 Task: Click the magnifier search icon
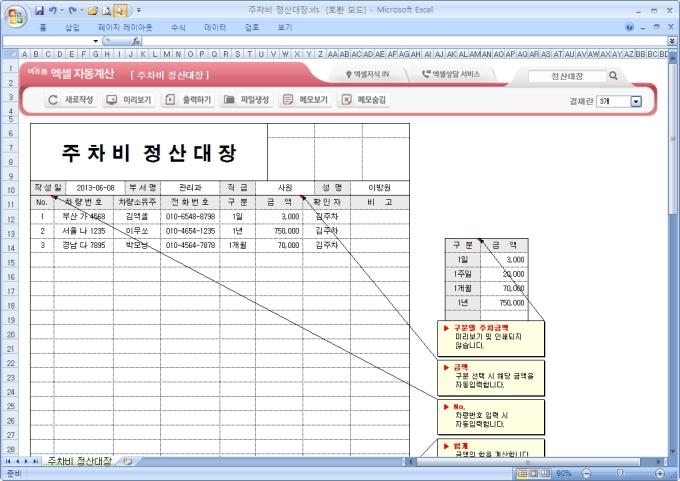tap(613, 75)
